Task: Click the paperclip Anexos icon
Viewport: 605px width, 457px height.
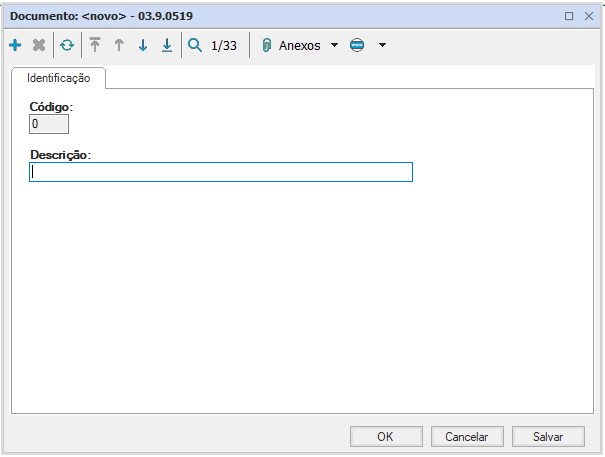Action: [x=267, y=46]
